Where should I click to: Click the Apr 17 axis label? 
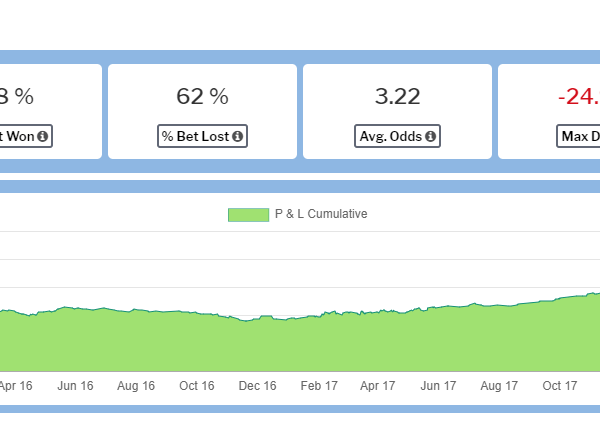pyautogui.click(x=377, y=385)
